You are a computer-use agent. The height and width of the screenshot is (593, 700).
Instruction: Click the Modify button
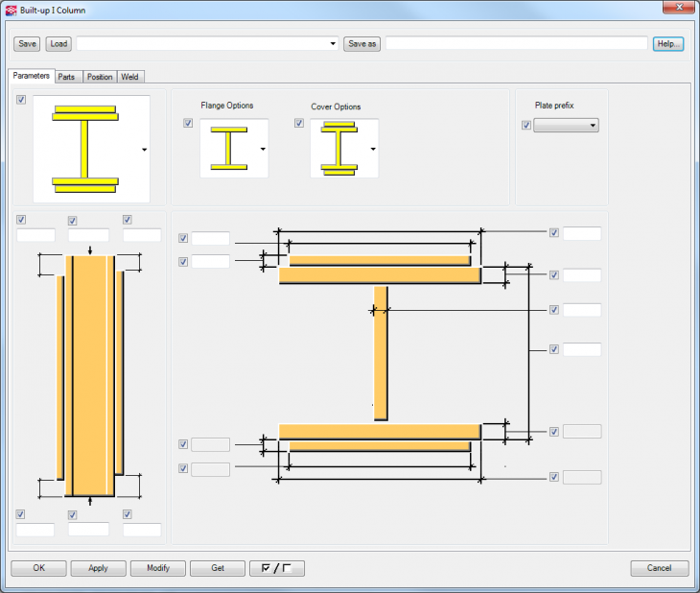pos(158,568)
